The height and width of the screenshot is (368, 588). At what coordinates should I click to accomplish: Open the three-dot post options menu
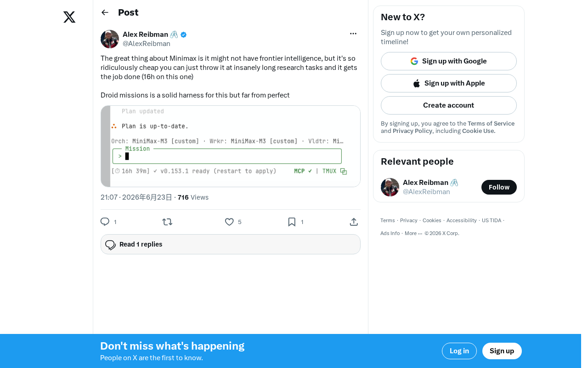click(x=353, y=34)
